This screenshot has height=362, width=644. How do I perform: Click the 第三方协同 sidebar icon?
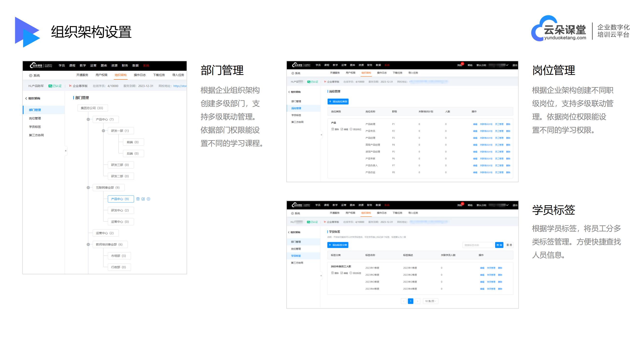tap(38, 136)
